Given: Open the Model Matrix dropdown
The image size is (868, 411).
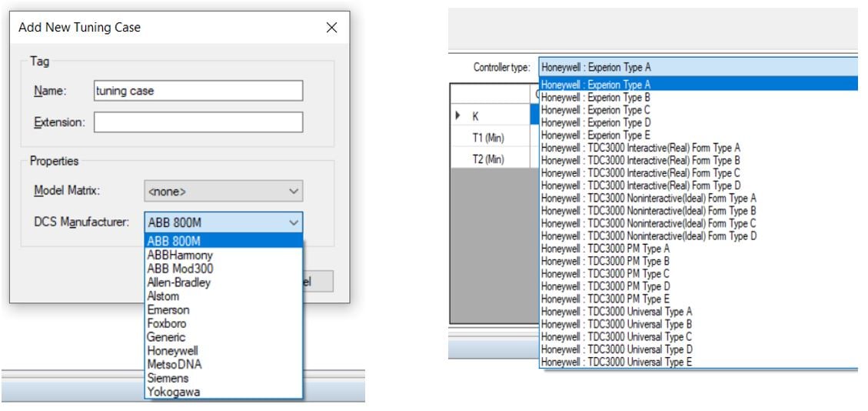Looking at the screenshot, I should (x=223, y=191).
